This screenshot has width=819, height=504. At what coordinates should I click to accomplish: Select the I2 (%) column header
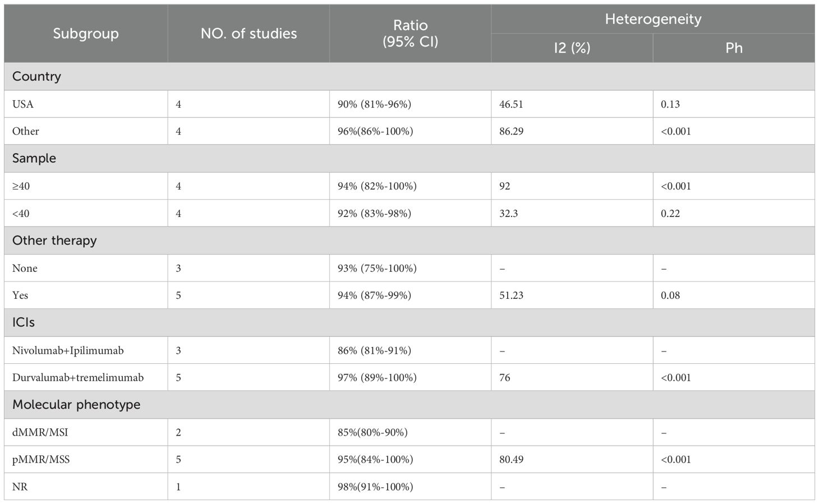(572, 48)
